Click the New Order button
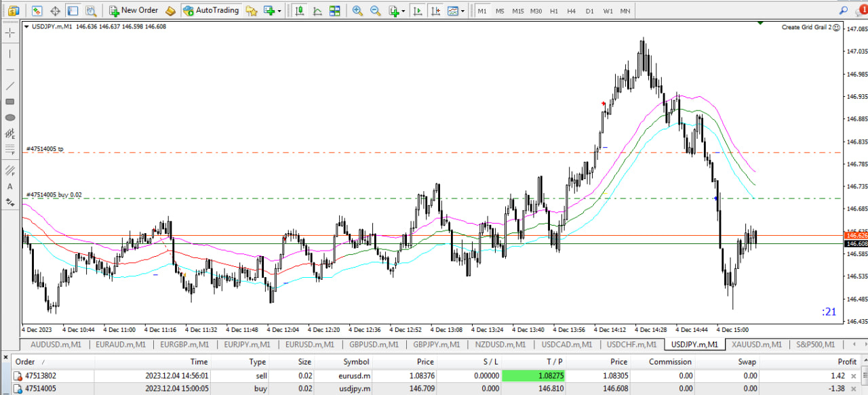868x395 pixels. coord(134,10)
